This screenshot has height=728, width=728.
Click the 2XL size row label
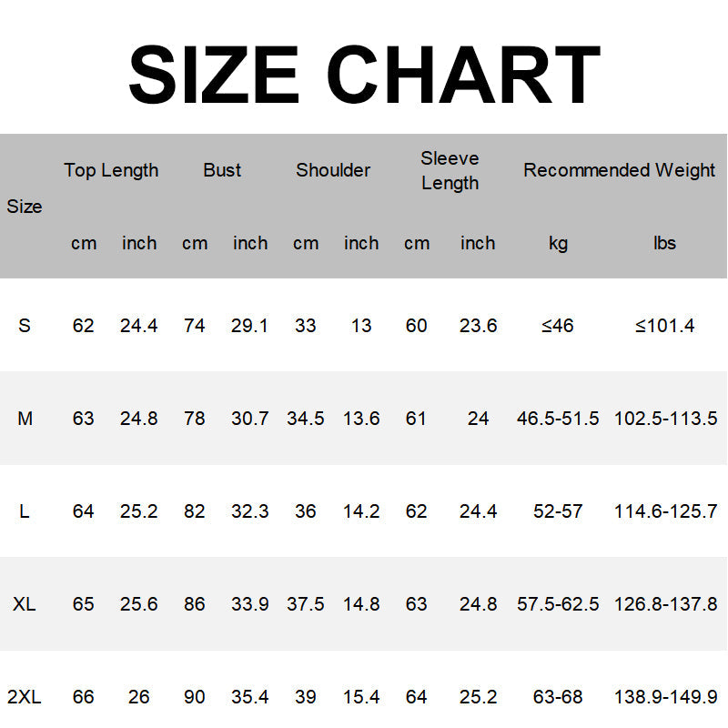(25, 697)
